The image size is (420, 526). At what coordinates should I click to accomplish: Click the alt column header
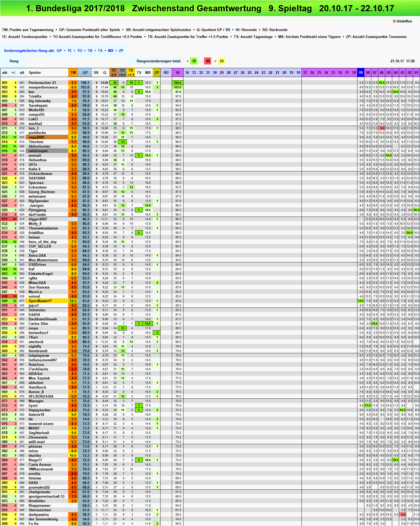22,72
